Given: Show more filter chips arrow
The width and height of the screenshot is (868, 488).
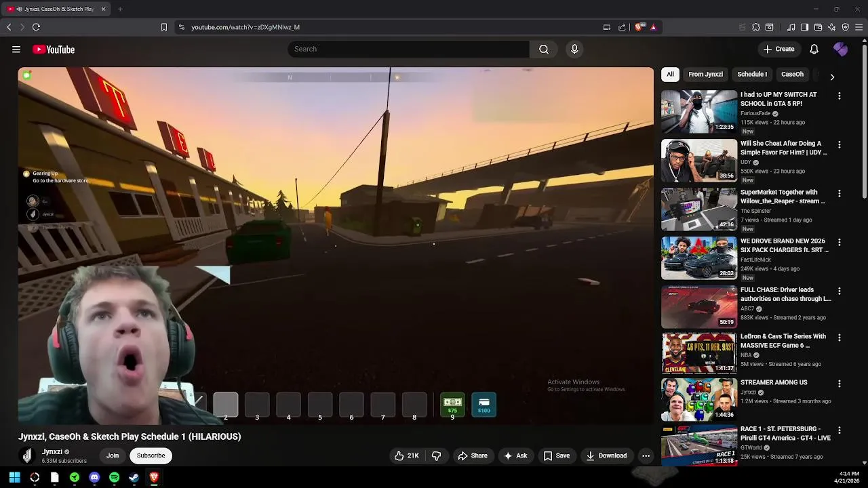Looking at the screenshot, I should click(832, 77).
